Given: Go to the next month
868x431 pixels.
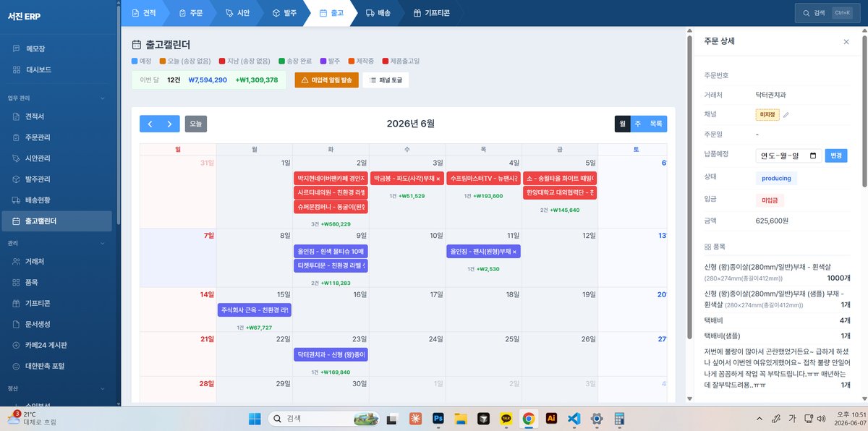Looking at the screenshot, I should pyautogui.click(x=169, y=124).
